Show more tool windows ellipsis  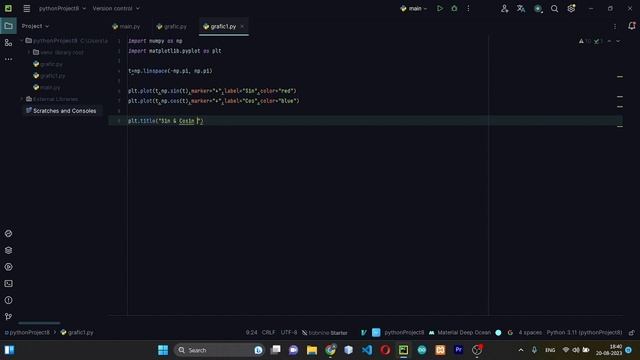(x=8, y=59)
